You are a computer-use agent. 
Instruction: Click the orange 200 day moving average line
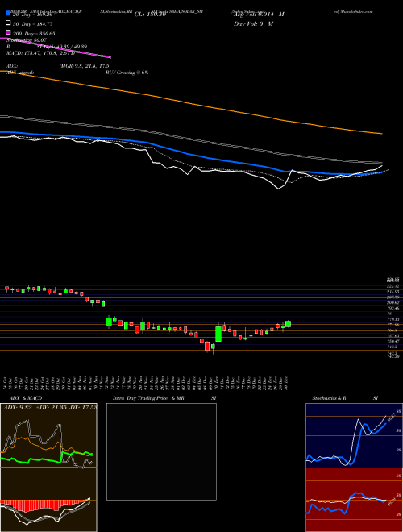(190, 103)
